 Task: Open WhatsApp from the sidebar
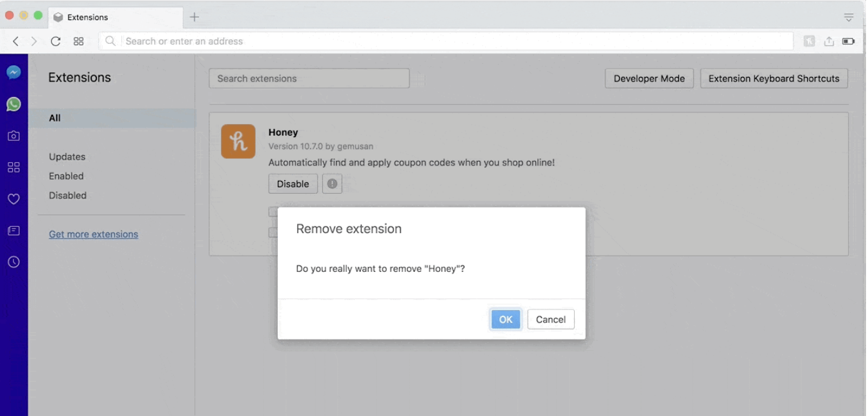click(x=14, y=104)
